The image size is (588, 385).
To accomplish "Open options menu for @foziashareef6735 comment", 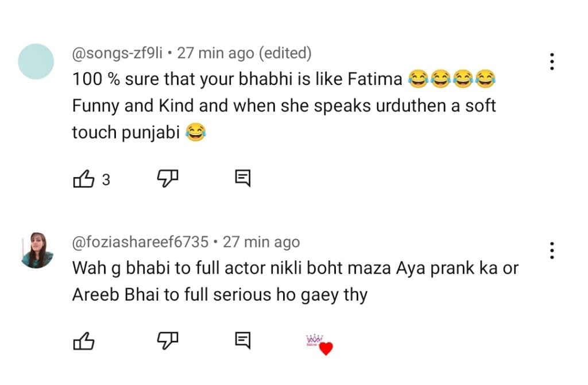I will click(x=551, y=250).
